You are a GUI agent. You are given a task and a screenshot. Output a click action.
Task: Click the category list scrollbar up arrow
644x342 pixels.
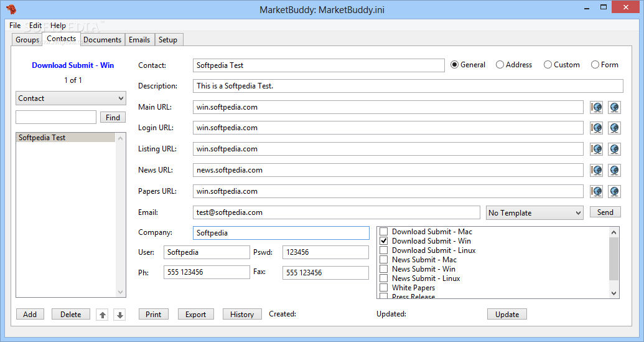click(614, 232)
